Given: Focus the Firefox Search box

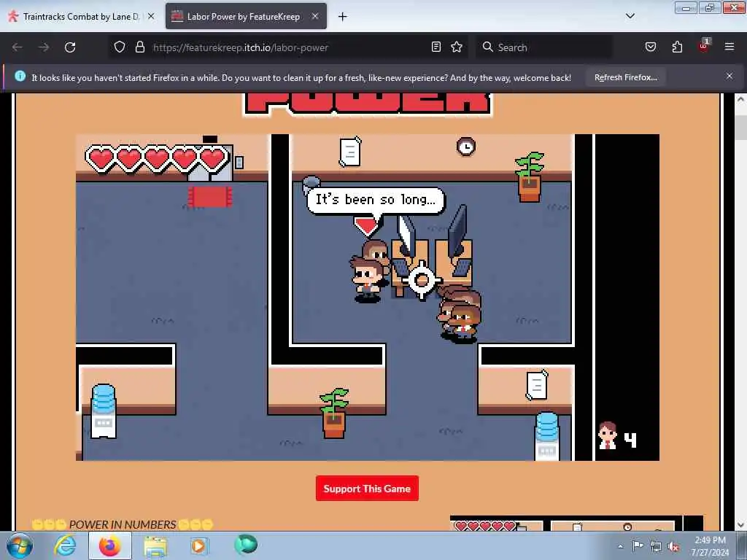Looking at the screenshot, I should (x=544, y=47).
